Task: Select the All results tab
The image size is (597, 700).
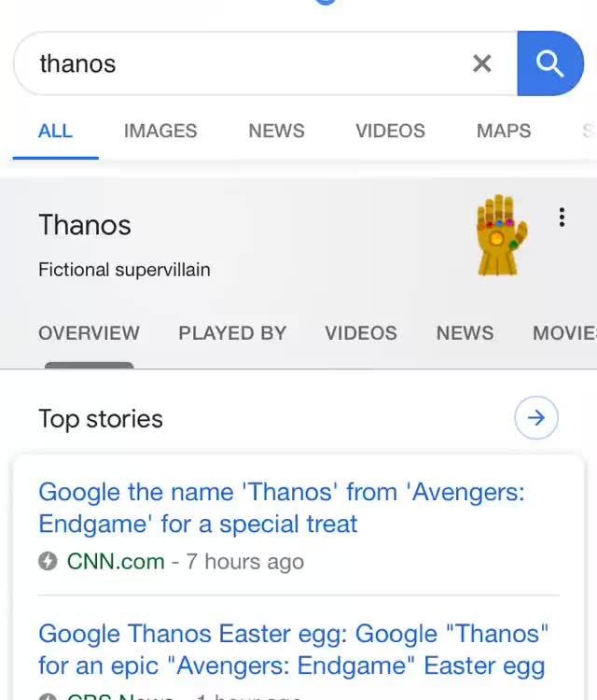Action: tap(55, 131)
